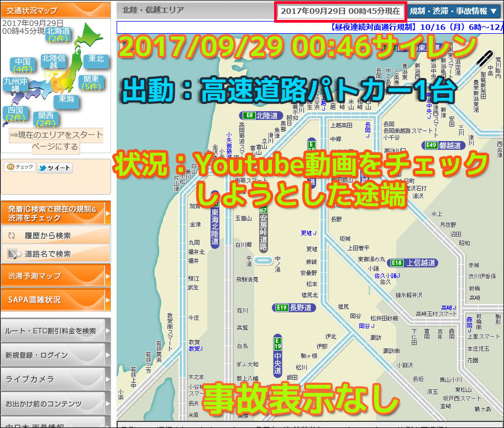The height and width of the screenshot is (428, 504).
Task: Click E19 長野道 road label
Action: click(x=294, y=308)
